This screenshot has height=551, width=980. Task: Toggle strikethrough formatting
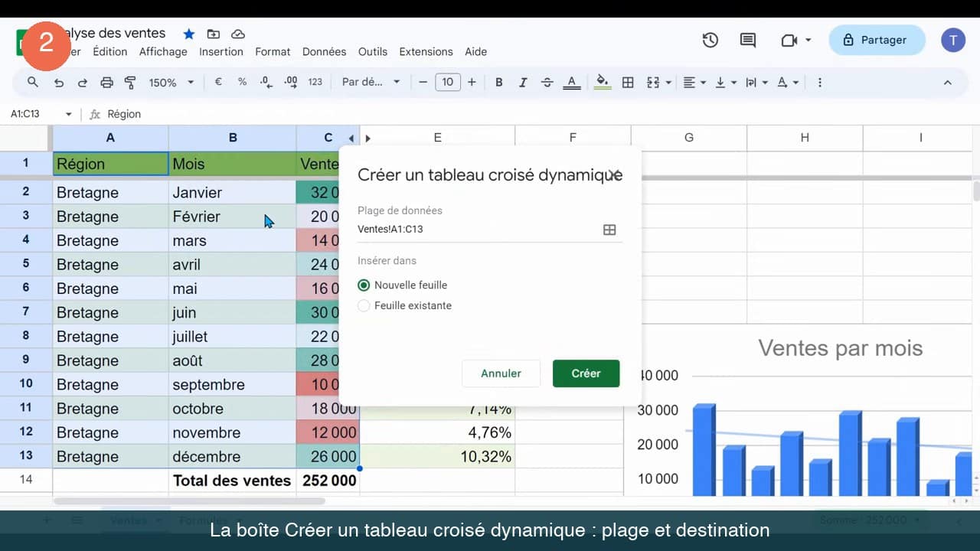pyautogui.click(x=547, y=82)
